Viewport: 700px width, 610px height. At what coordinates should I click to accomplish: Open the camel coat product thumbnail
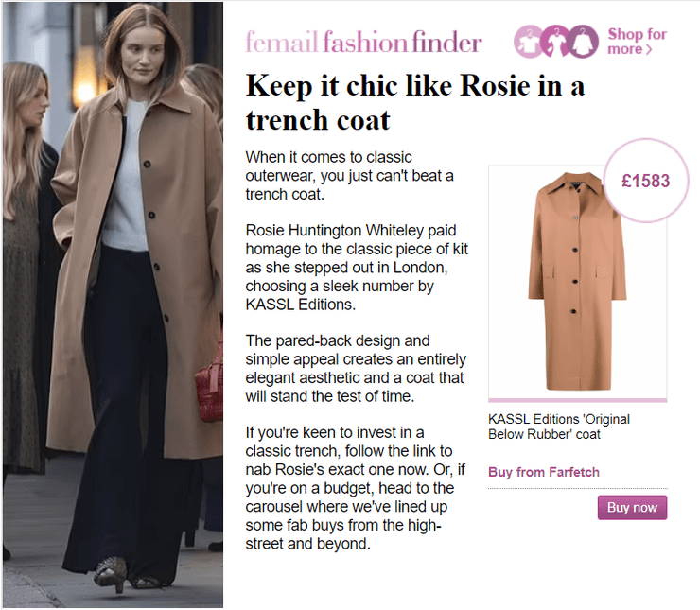click(577, 282)
